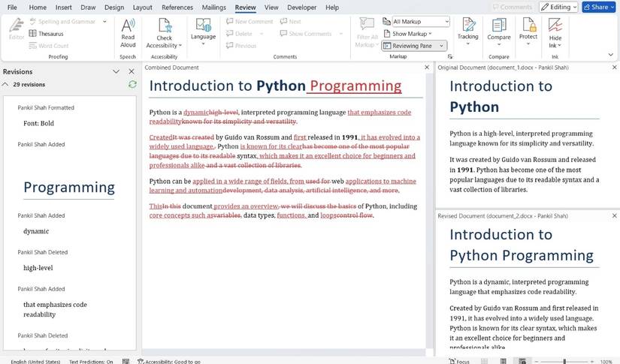Open the Editing mode button
The width and height of the screenshot is (620, 364).
click(558, 7)
